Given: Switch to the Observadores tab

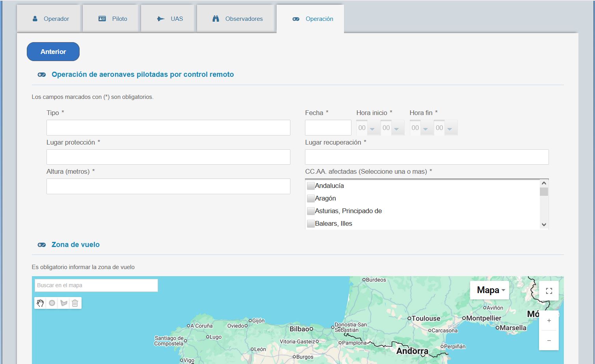Looking at the screenshot, I should [x=235, y=19].
